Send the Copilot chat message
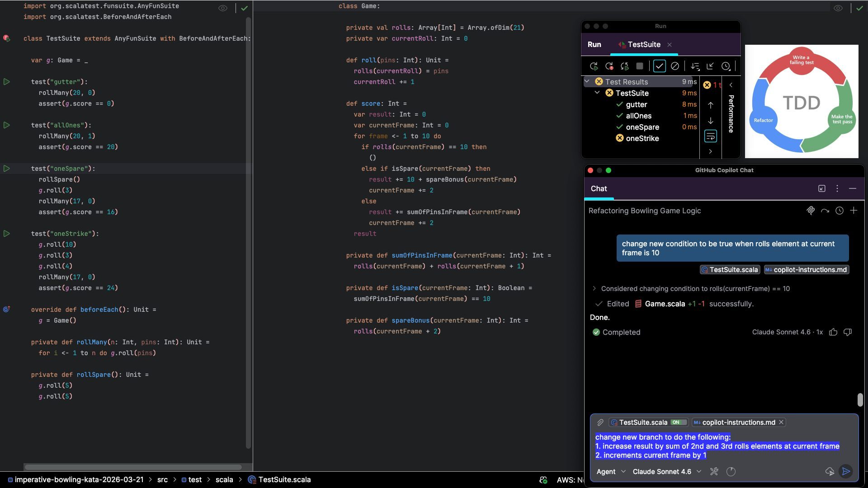The height and width of the screenshot is (488, 868). tap(845, 471)
